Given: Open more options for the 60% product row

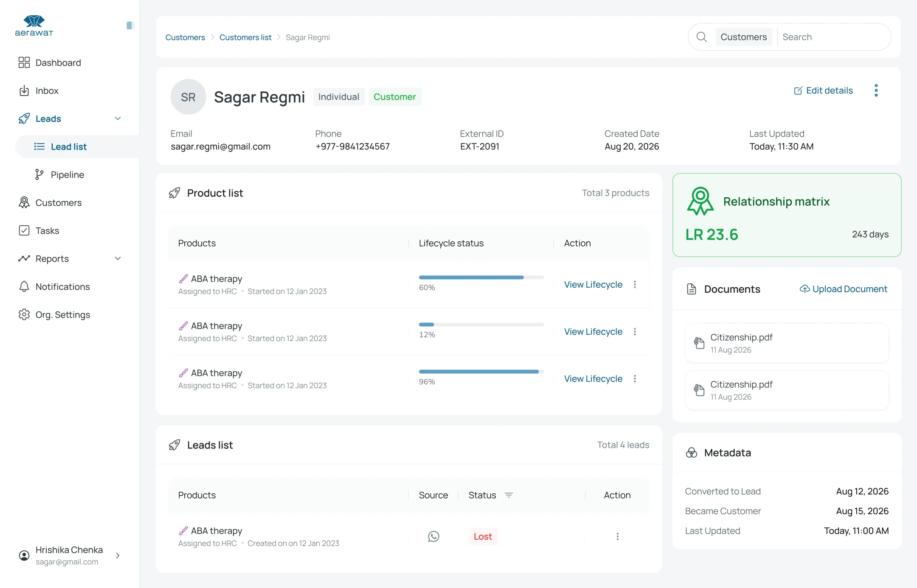Looking at the screenshot, I should click(635, 285).
